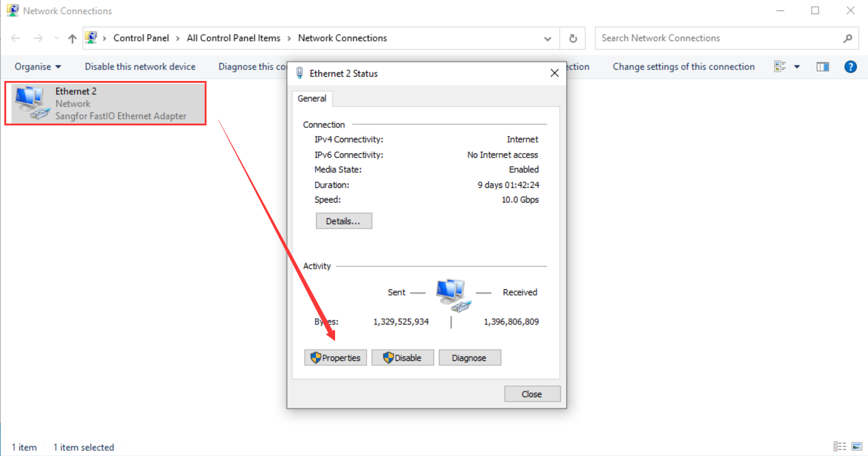Screen dimensions: 868x456
Task: Click the received bytes 1,396,806,809
Action: point(511,321)
